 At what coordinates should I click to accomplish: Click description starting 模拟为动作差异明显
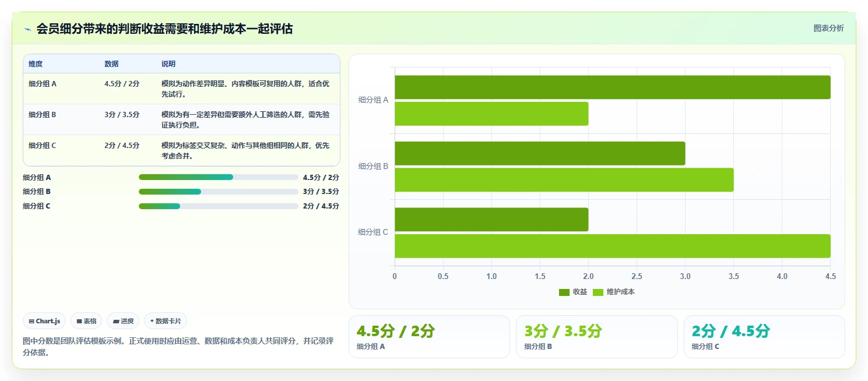(x=245, y=89)
